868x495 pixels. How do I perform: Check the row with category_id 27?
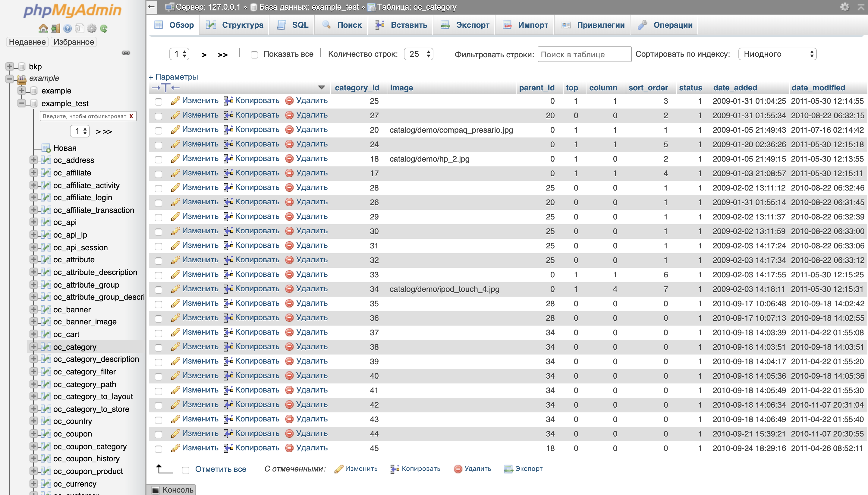pyautogui.click(x=158, y=116)
